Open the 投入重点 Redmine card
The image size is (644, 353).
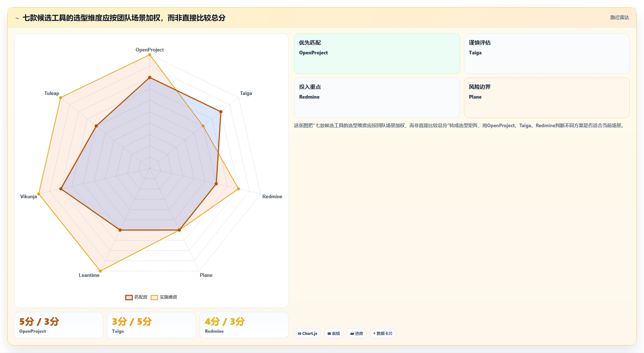click(377, 98)
